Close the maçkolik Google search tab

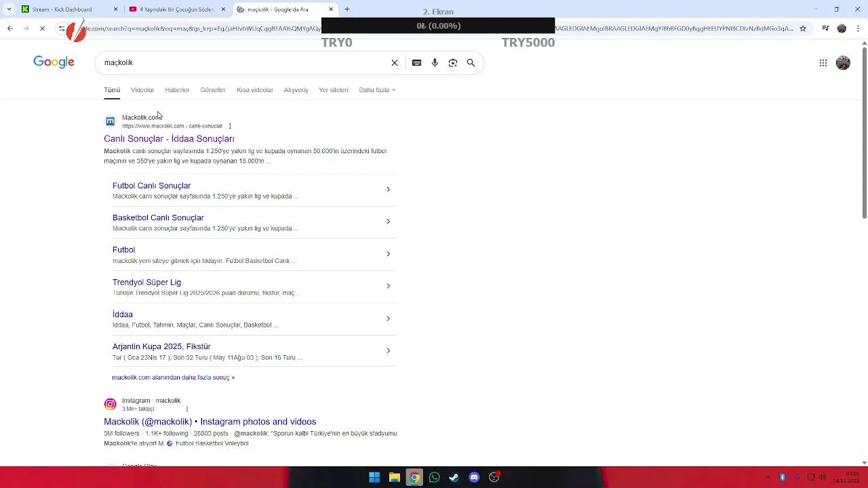point(331,9)
